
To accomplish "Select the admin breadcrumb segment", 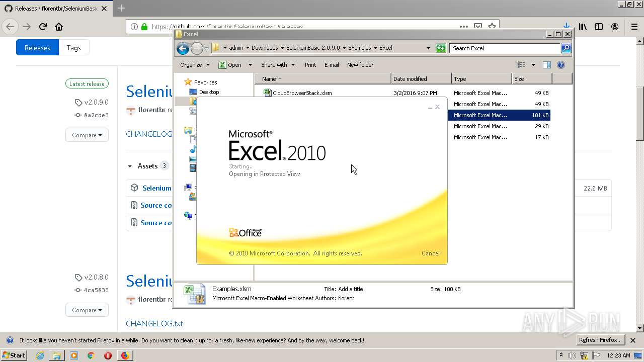I will (236, 48).
